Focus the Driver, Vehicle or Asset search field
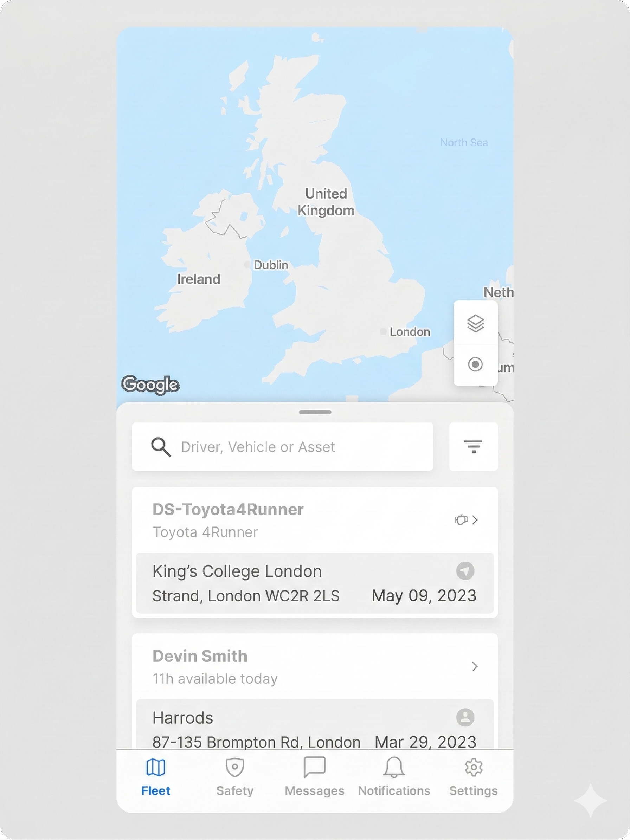This screenshot has height=840, width=630. pos(289,447)
